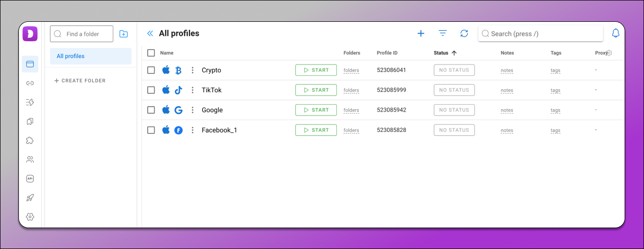Click the Dolphin Anty logo icon
644x249 pixels.
[x=30, y=34]
